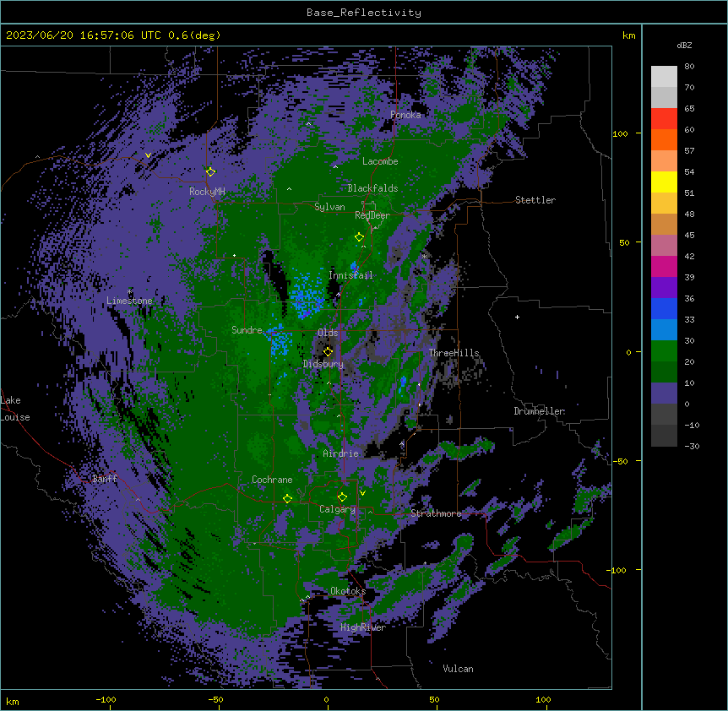Click the Didsbury city label
Image resolution: width=728 pixels, height=711 pixels.
(x=323, y=364)
